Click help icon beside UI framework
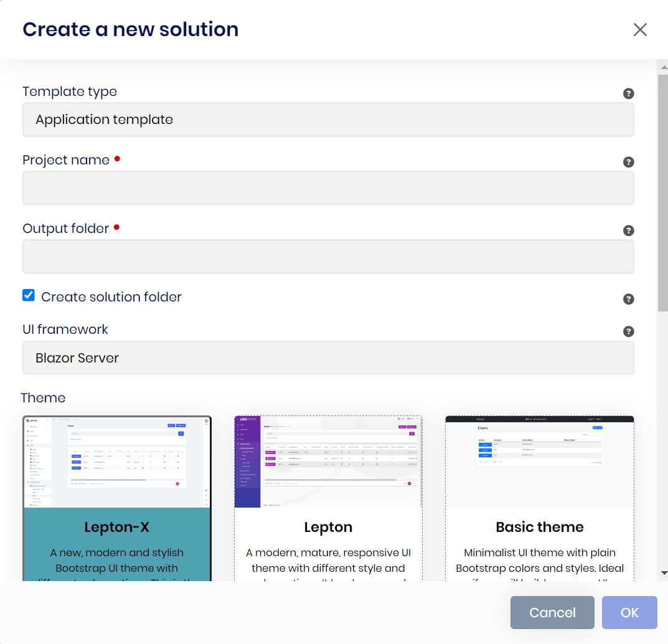 (x=628, y=331)
